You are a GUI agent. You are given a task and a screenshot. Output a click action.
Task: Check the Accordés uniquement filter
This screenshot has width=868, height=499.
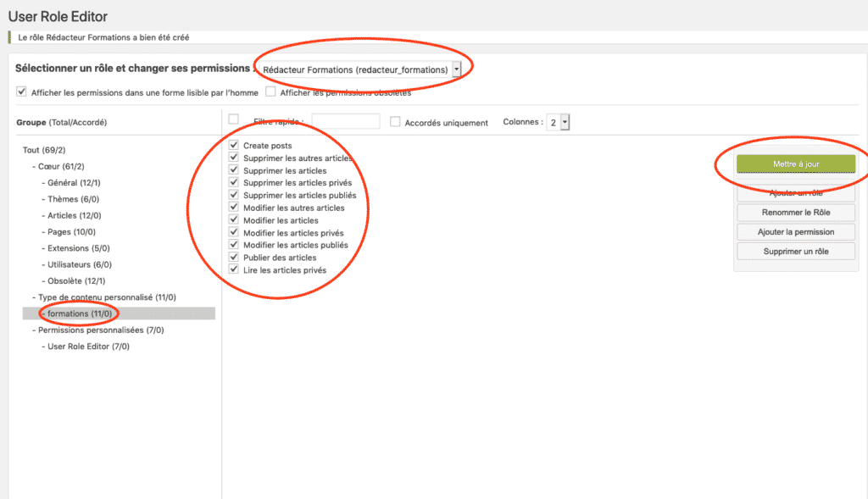click(x=395, y=121)
